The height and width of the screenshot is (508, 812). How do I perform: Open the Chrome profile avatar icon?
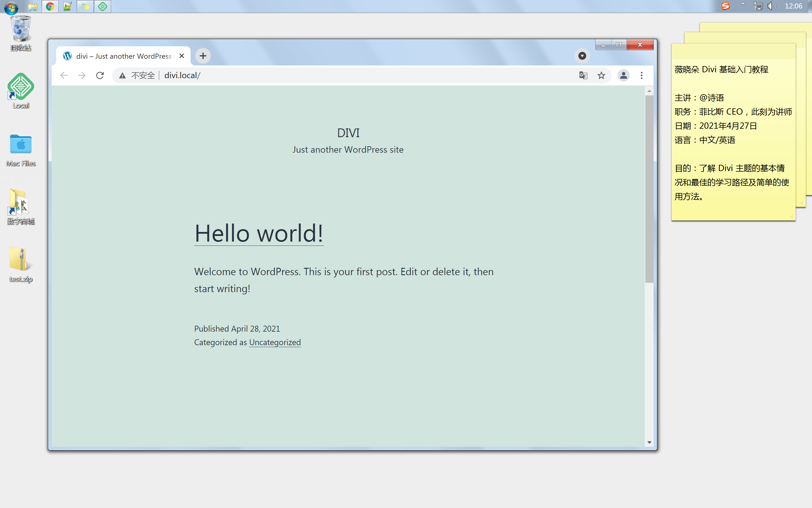(x=623, y=75)
